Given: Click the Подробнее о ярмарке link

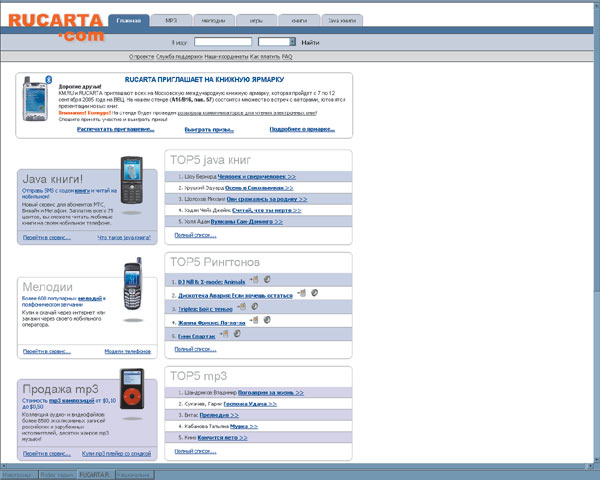Looking at the screenshot, I should 302,129.
